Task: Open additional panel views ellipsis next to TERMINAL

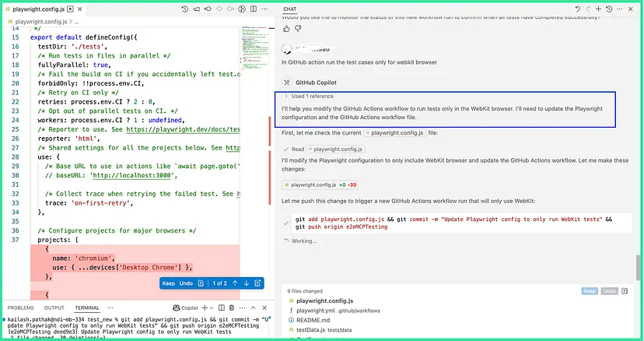Action: pos(110,308)
